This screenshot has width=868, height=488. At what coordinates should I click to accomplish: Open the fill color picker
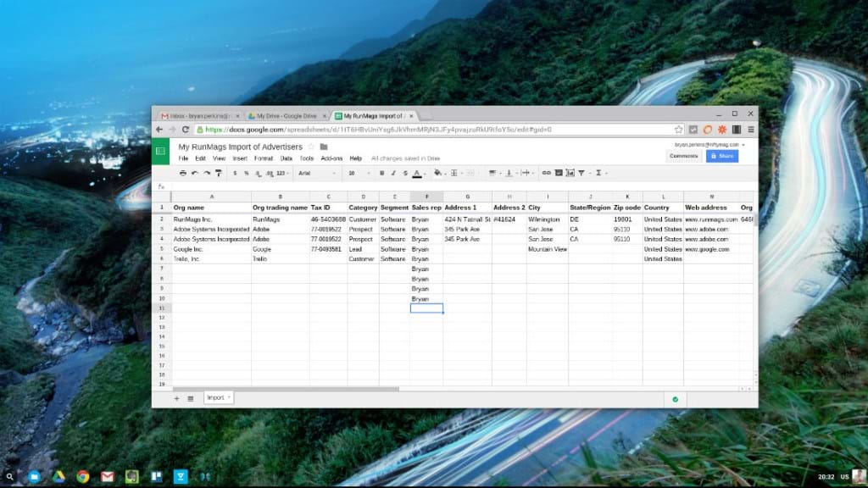(x=438, y=173)
